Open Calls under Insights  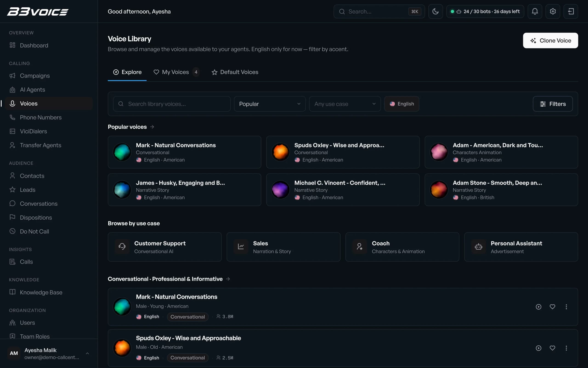[49, 262]
